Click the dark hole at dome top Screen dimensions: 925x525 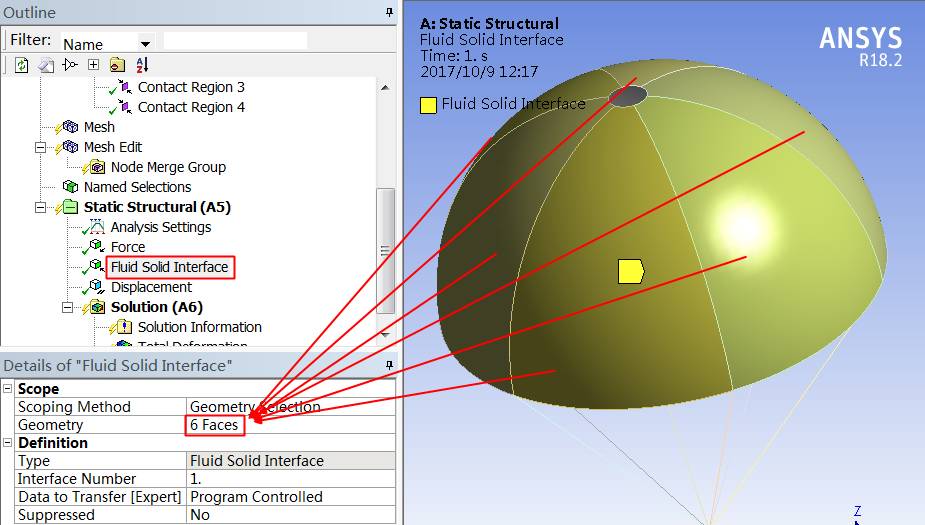pos(628,96)
